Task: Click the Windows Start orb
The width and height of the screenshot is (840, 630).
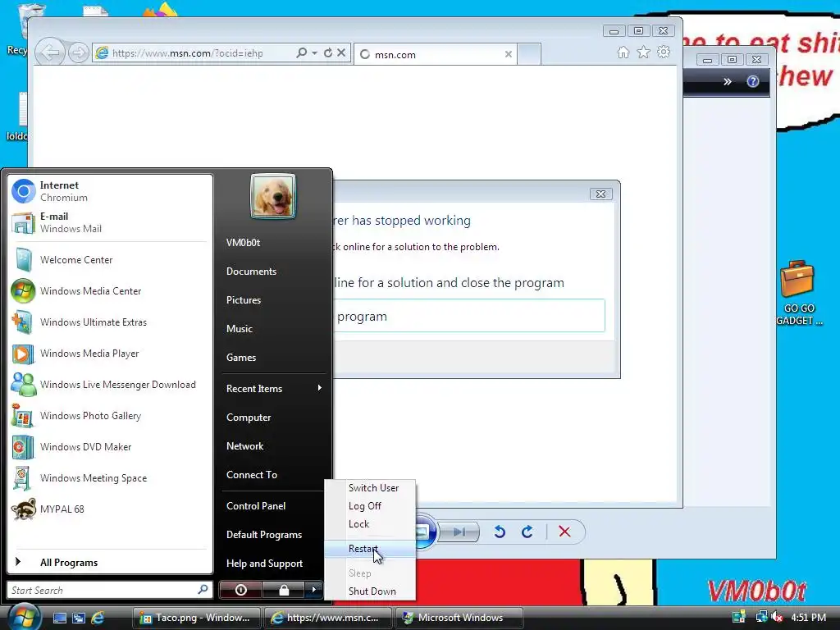Action: [x=24, y=616]
